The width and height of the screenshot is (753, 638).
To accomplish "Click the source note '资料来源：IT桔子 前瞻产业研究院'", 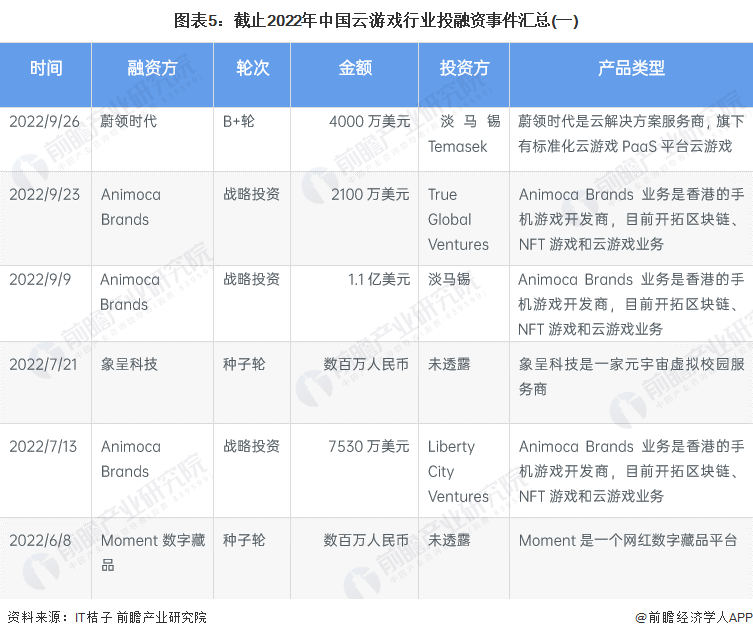I will pos(107,617).
